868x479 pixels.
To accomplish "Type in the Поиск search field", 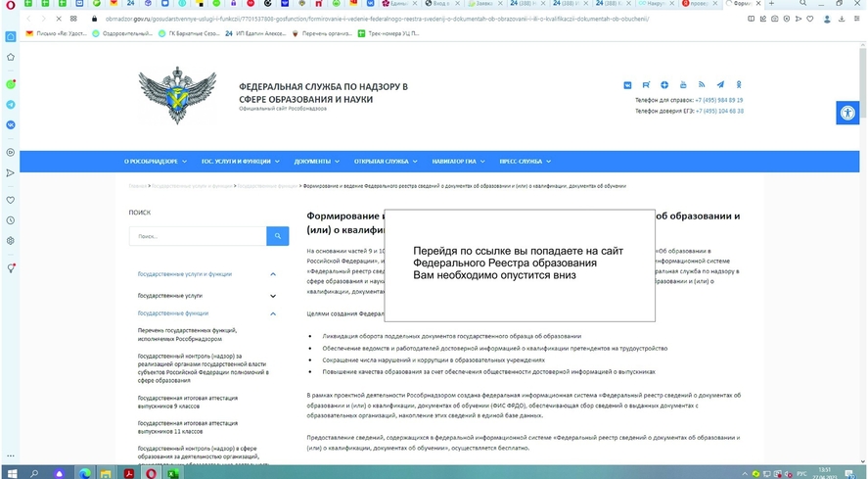I will (x=198, y=236).
